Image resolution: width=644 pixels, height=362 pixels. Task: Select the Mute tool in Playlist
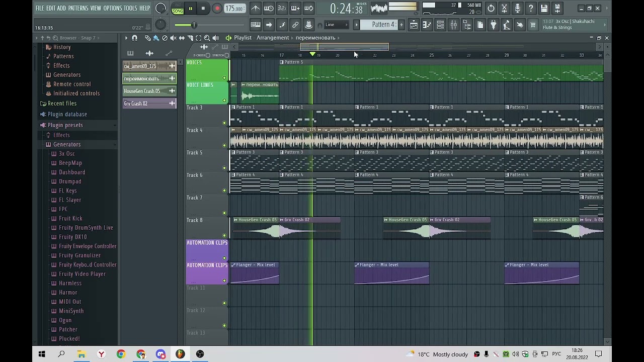173,38
